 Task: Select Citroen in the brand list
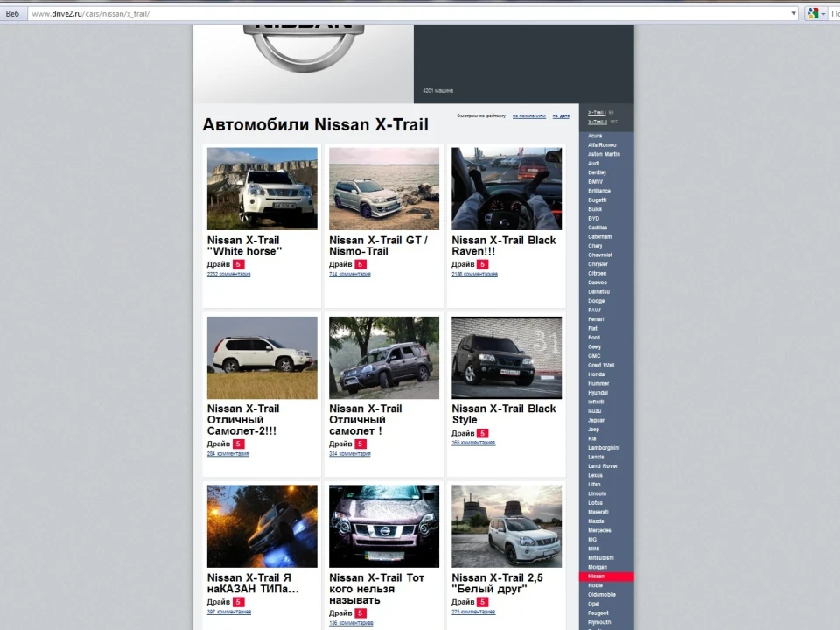click(597, 273)
